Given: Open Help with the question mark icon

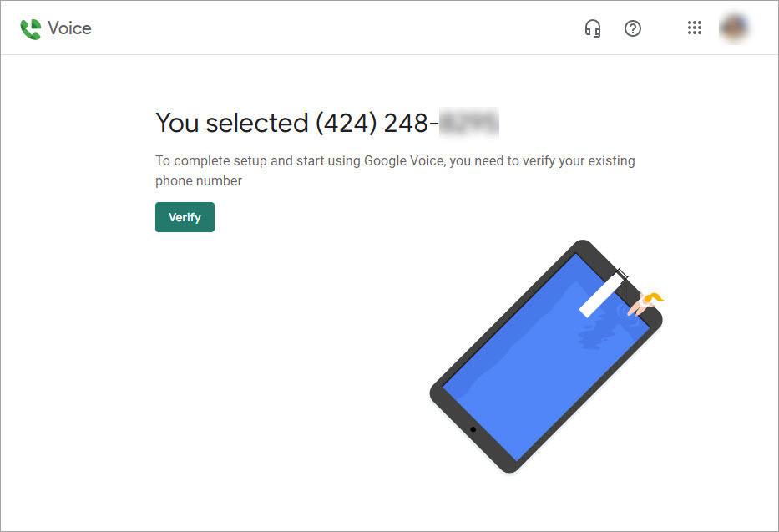Looking at the screenshot, I should [x=632, y=28].
